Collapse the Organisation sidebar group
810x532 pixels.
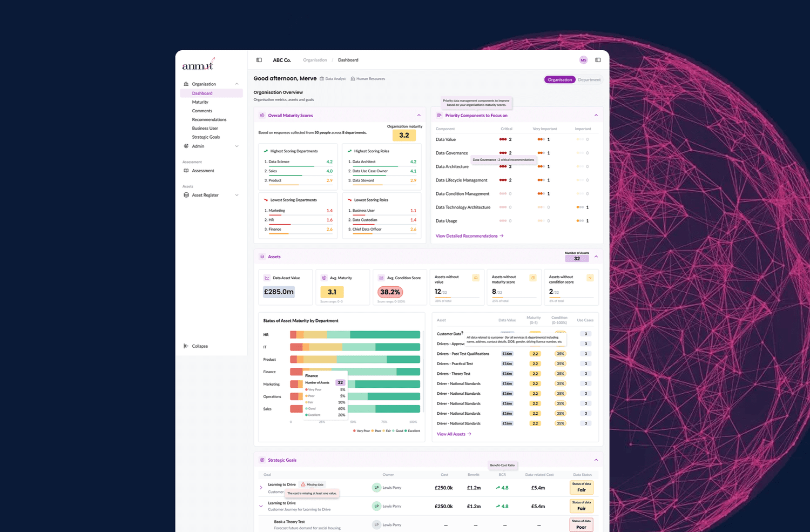pos(237,84)
